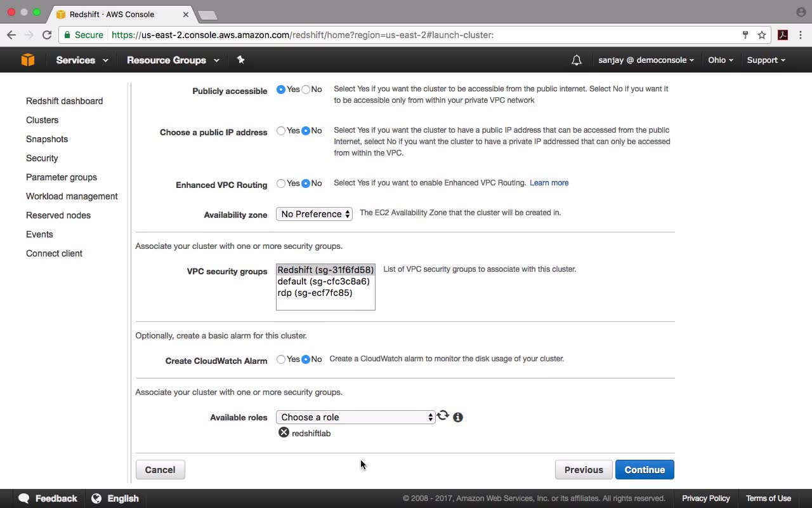Open Reserved nodes in the sidebar
This screenshot has height=508, width=812.
[x=58, y=215]
